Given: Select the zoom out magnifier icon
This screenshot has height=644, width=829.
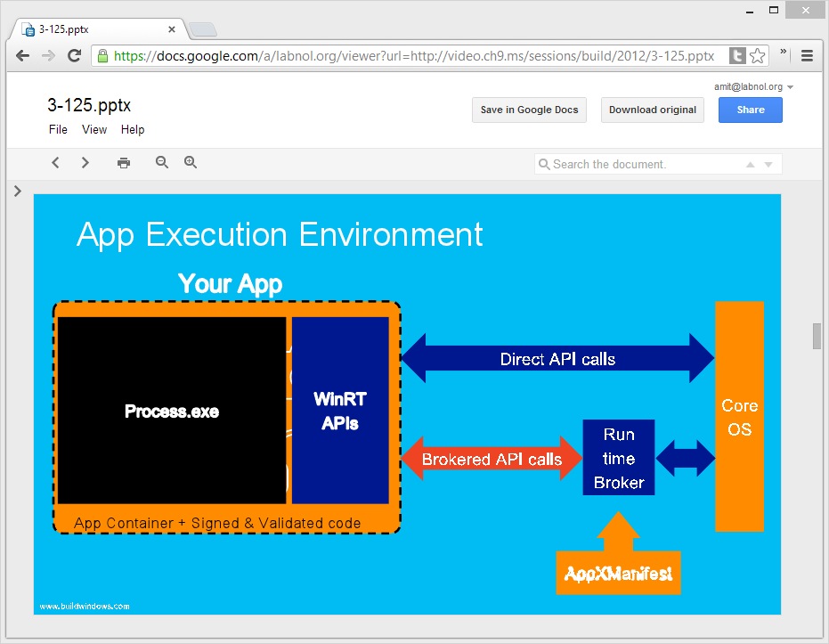Looking at the screenshot, I should click(161, 162).
